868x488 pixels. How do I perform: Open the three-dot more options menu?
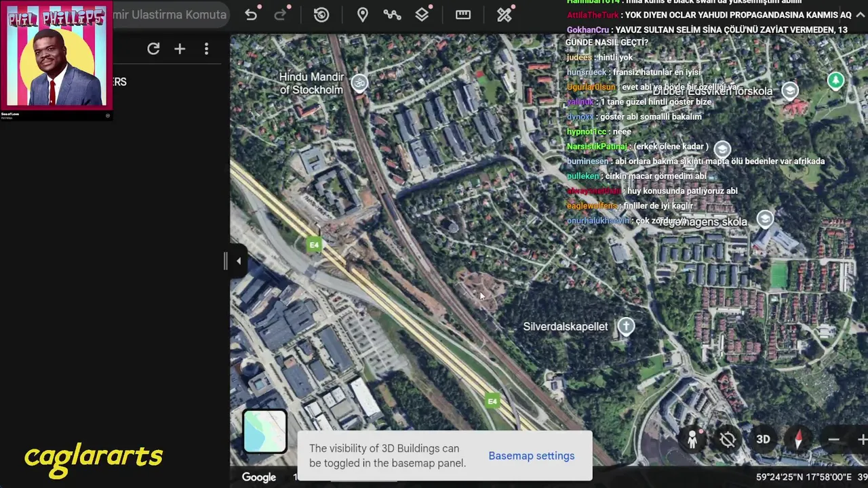coord(206,49)
